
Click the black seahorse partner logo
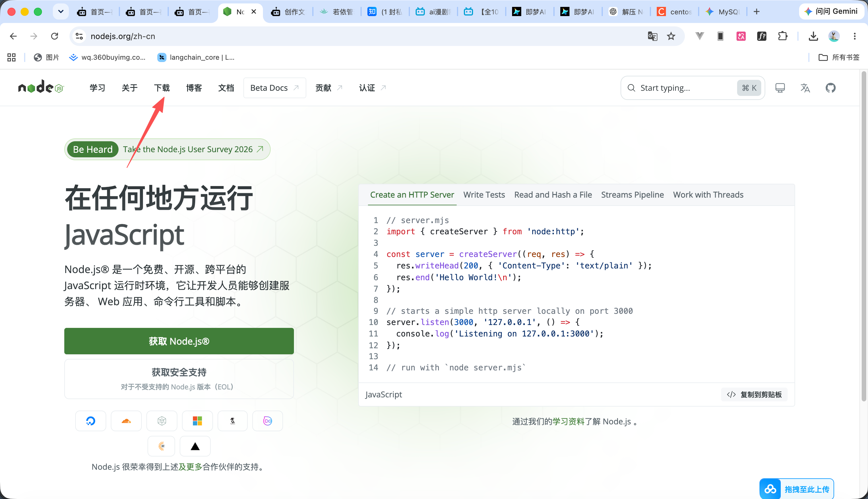(x=232, y=421)
